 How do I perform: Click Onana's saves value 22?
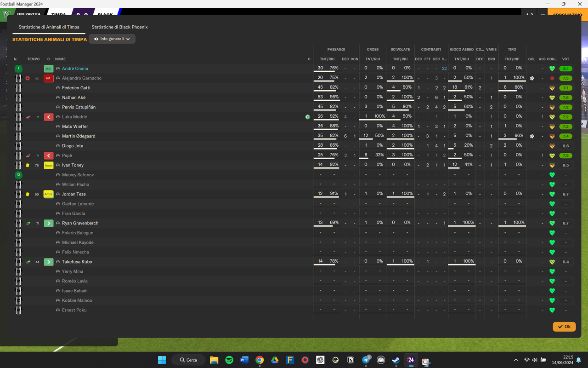(x=444, y=69)
